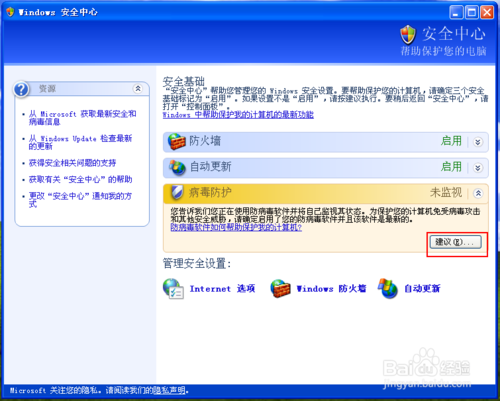Open the 隐私声明 link in the footer
The height and width of the screenshot is (401, 500).
(169, 390)
